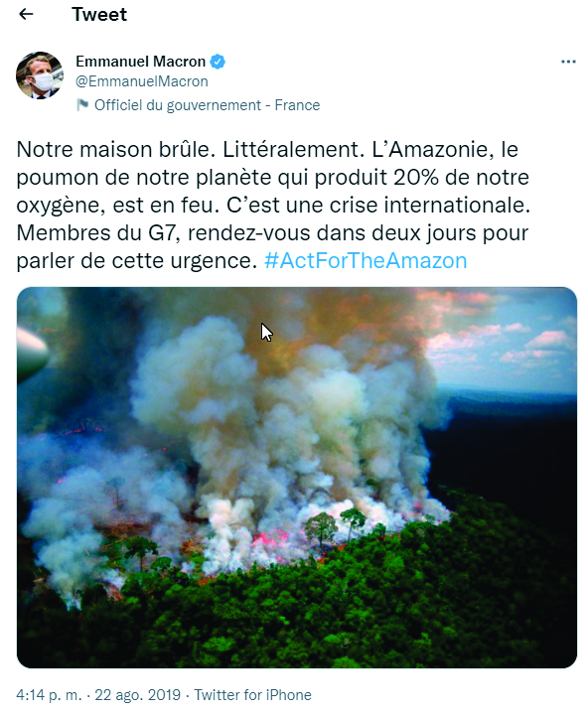Open the Emmanuel Macron display name
588x715 pixels.
coord(140,62)
